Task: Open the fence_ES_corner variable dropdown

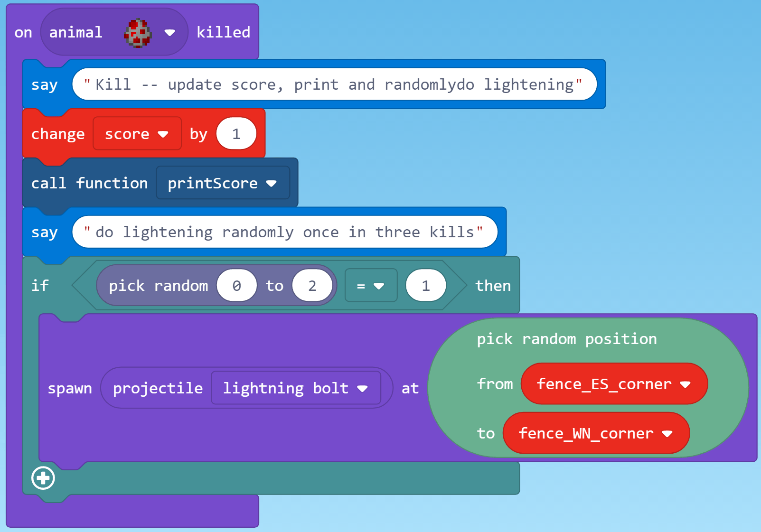Action: pos(614,384)
